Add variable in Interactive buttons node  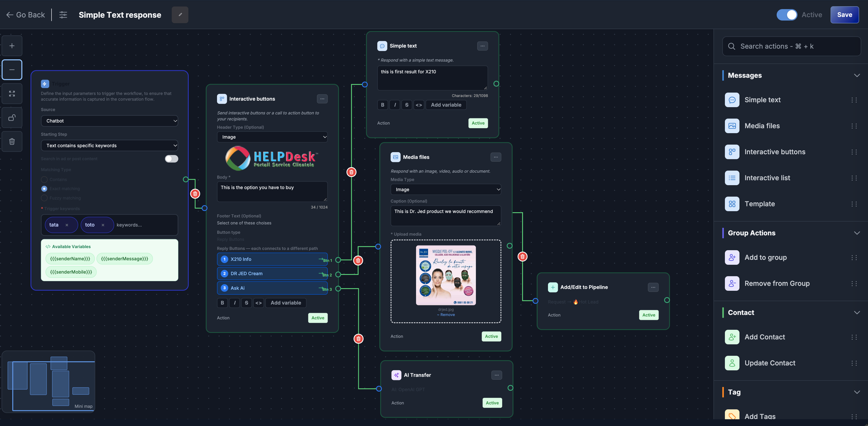pos(286,303)
